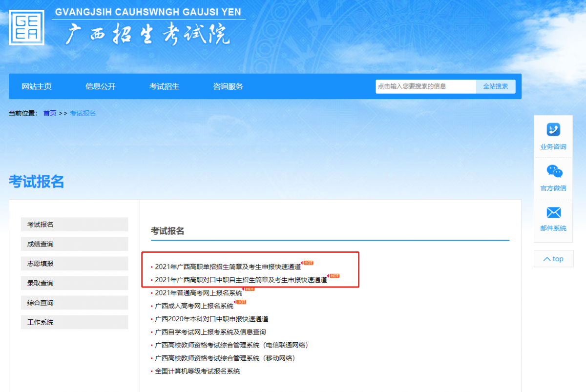The image size is (586, 392).
Task: Open the 业务咨询 phone icon
Action: [x=553, y=130]
